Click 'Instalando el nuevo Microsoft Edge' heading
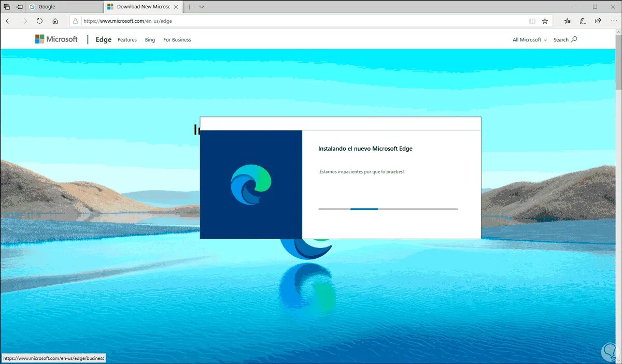Screen dimensions: 622x364 pyautogui.click(x=365, y=149)
